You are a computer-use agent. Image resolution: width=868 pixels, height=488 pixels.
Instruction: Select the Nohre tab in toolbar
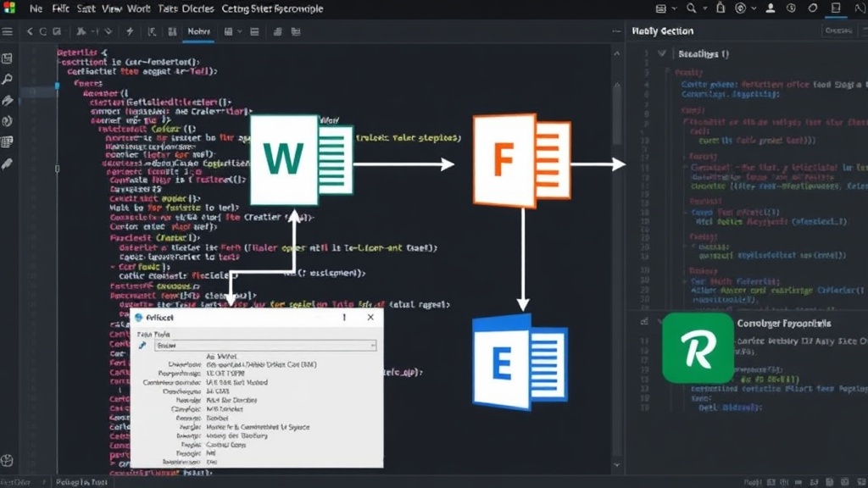198,31
